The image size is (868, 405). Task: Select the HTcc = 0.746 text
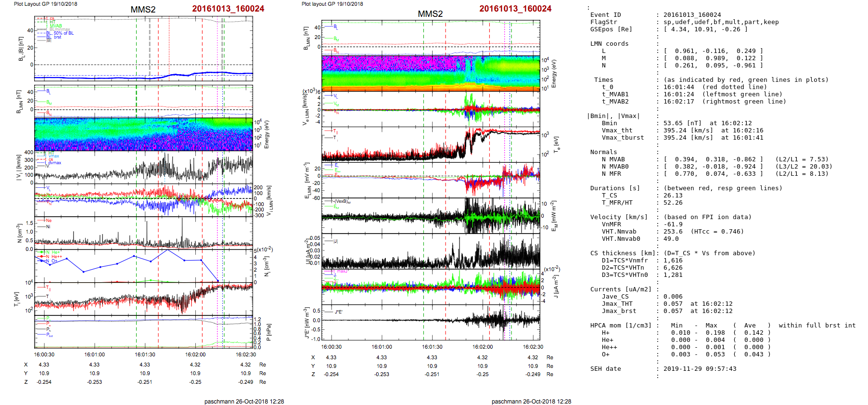point(717,232)
